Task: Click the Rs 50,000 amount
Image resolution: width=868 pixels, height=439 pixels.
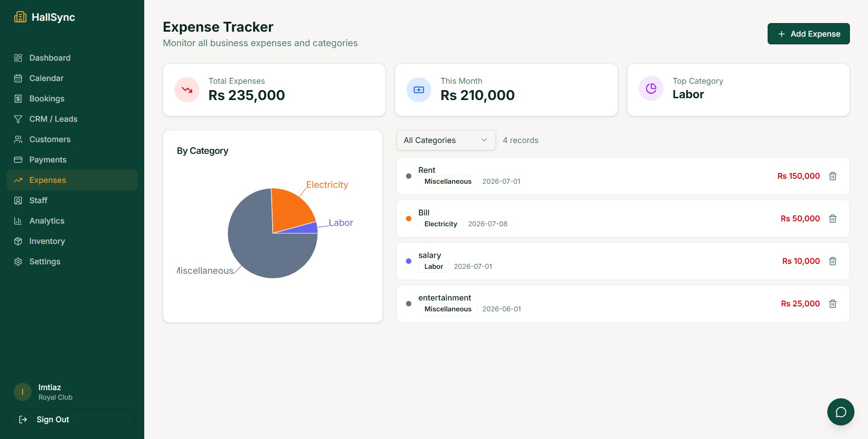Action: [800, 219]
